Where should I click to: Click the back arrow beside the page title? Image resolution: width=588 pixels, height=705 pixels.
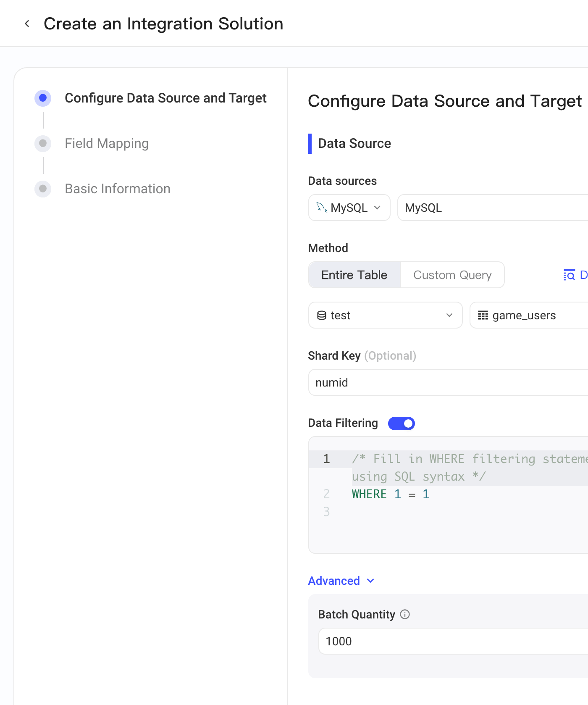pos(27,24)
